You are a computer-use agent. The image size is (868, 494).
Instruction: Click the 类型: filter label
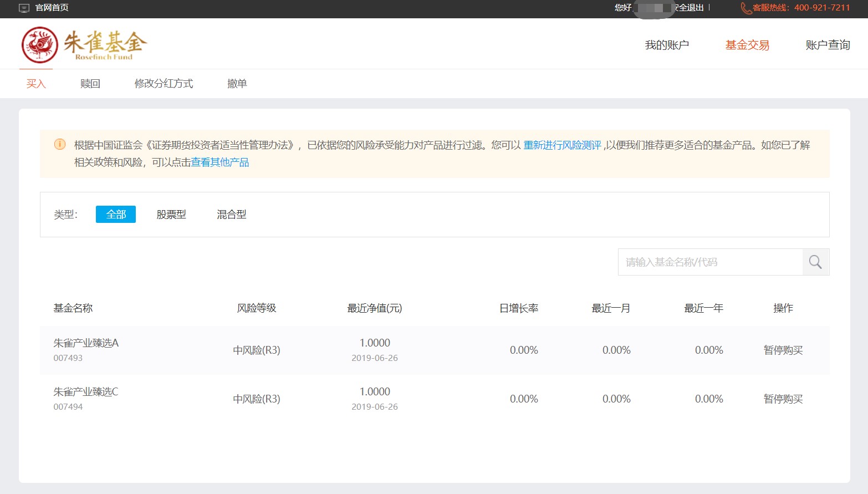coord(65,215)
